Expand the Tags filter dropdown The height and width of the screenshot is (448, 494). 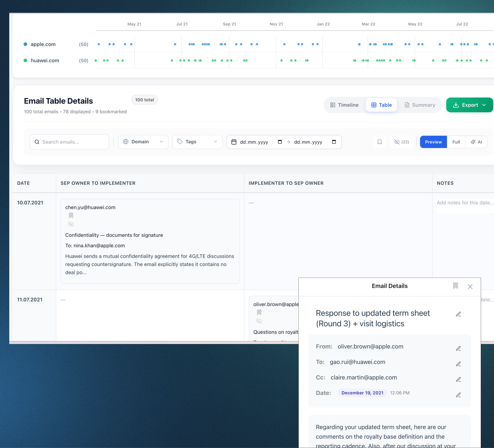point(197,142)
